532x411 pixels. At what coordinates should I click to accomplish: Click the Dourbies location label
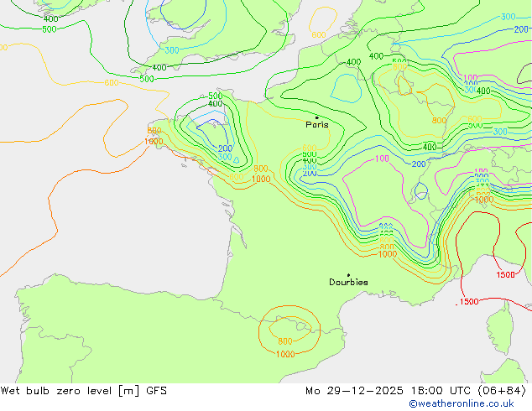tap(348, 282)
